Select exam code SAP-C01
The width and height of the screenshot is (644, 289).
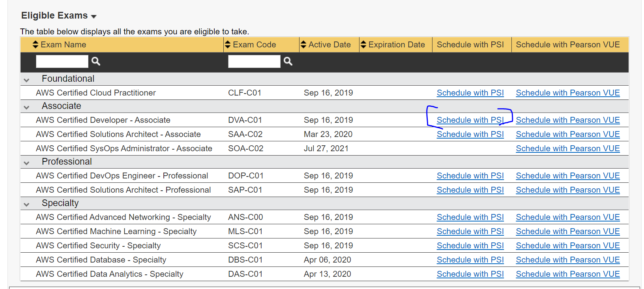tap(245, 190)
